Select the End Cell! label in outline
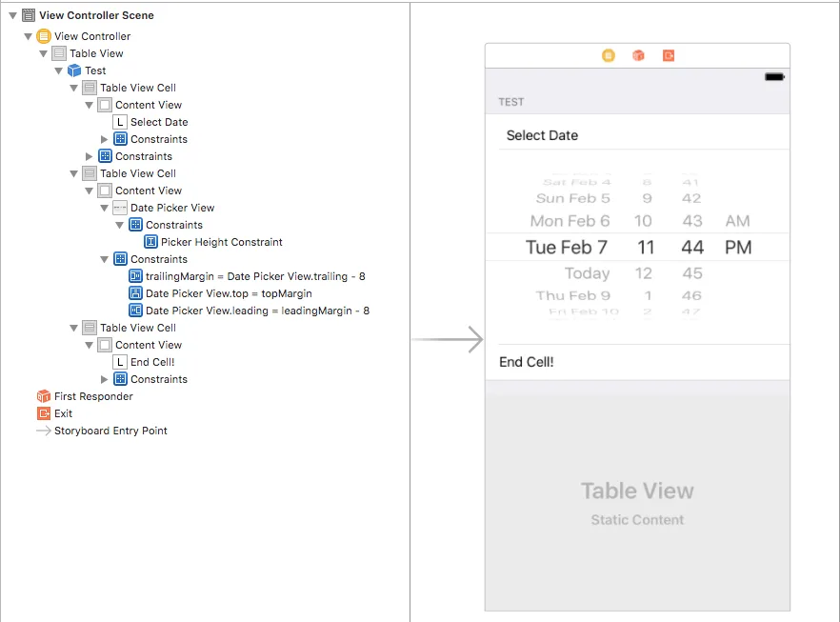This screenshot has width=840, height=622. (x=152, y=362)
